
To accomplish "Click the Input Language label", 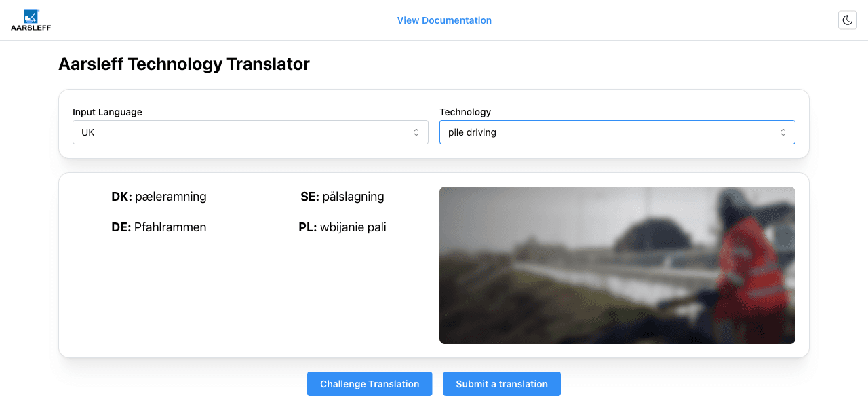I will [x=107, y=112].
